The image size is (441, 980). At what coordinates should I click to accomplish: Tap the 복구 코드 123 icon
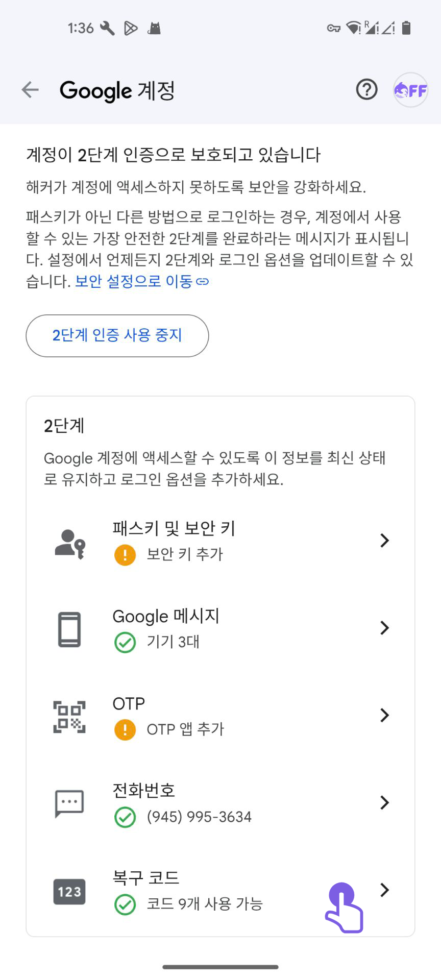point(69,892)
